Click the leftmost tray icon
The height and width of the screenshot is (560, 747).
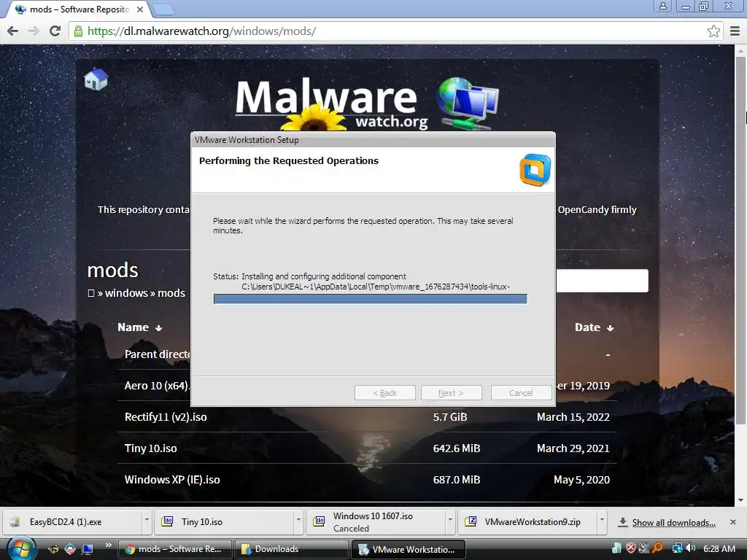pos(616,548)
